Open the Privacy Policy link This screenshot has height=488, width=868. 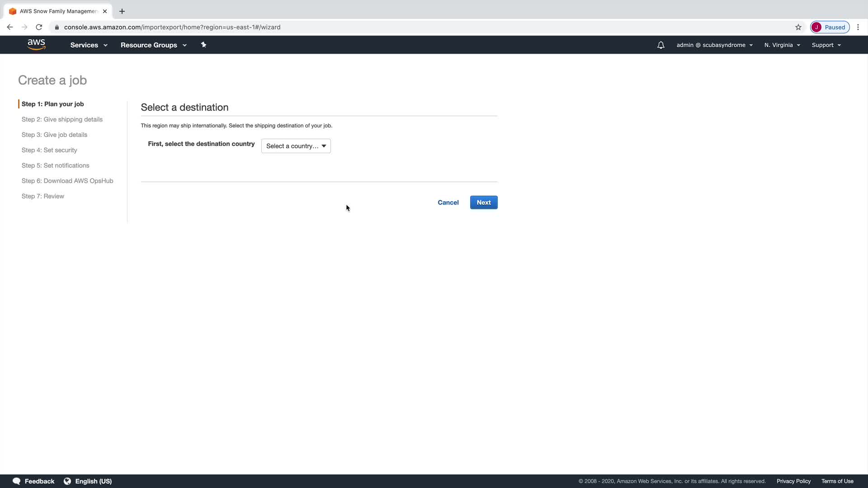tap(793, 481)
